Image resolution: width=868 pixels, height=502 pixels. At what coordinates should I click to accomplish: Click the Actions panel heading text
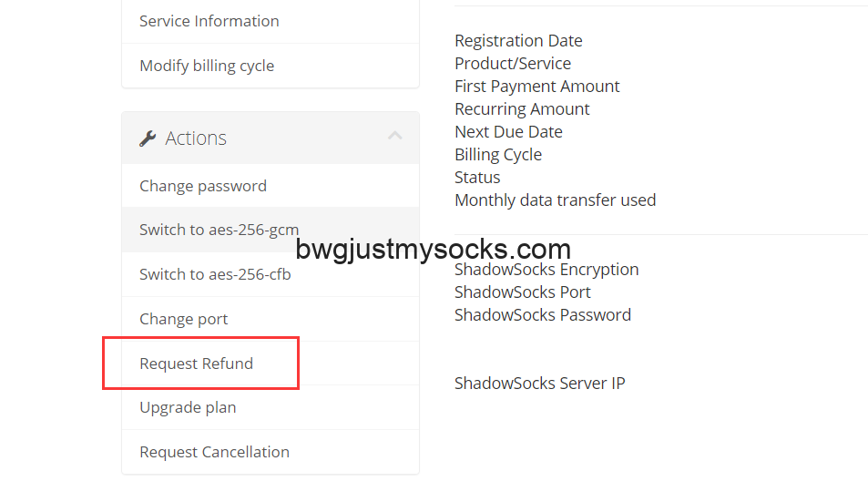[196, 138]
